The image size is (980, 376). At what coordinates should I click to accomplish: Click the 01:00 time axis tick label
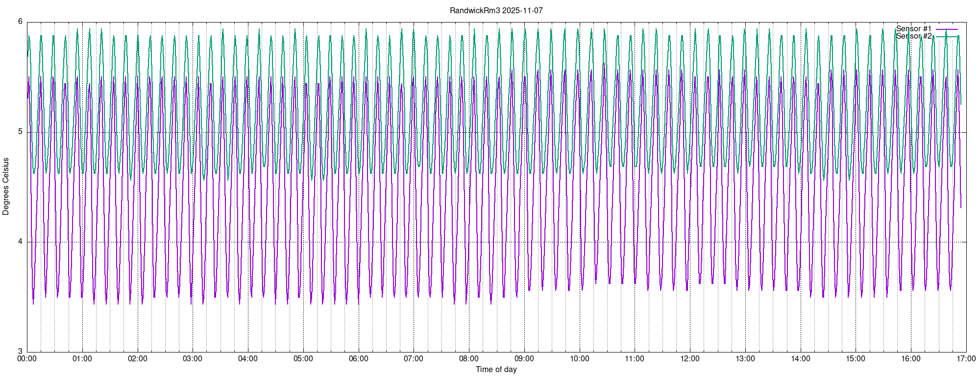click(x=82, y=359)
